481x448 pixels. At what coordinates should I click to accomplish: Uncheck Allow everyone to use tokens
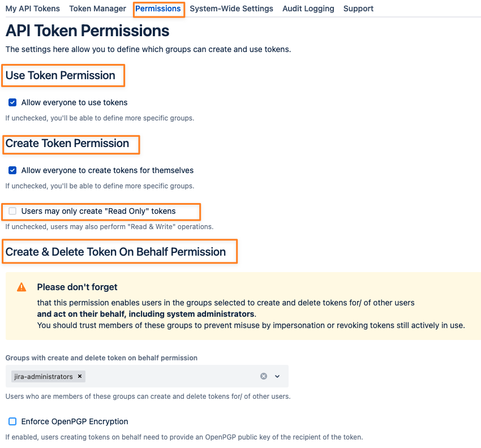coord(12,102)
